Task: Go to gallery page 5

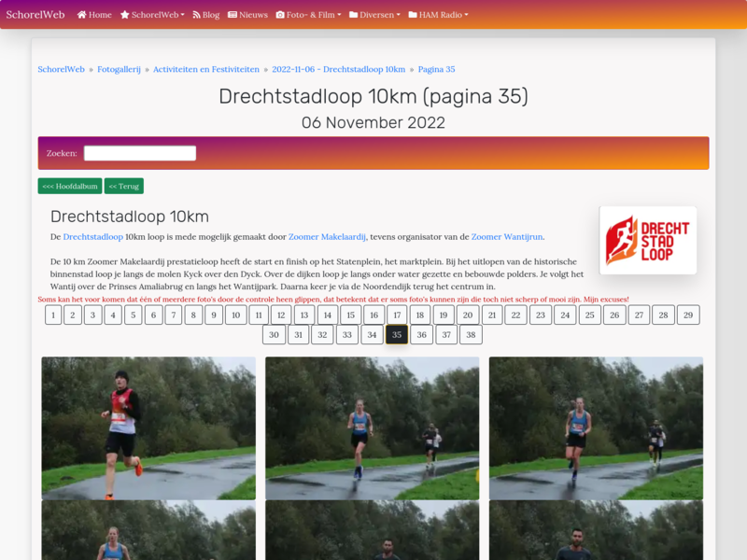Action: [x=134, y=315]
